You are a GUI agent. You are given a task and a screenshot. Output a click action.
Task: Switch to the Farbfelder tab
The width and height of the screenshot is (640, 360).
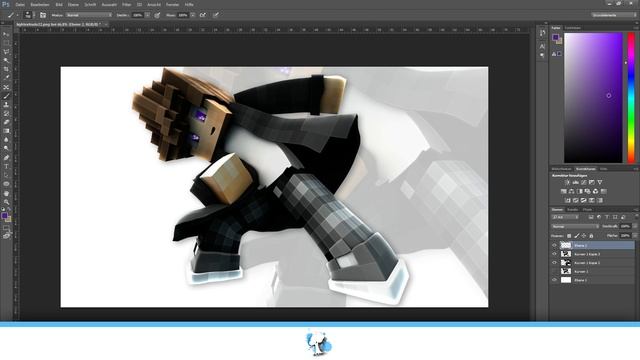[573, 28]
